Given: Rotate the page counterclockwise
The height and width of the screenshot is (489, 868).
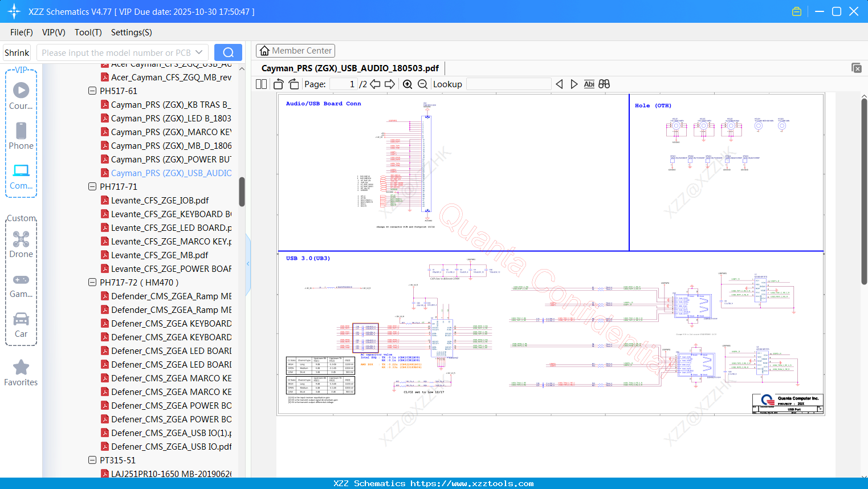Looking at the screenshot, I should [279, 84].
